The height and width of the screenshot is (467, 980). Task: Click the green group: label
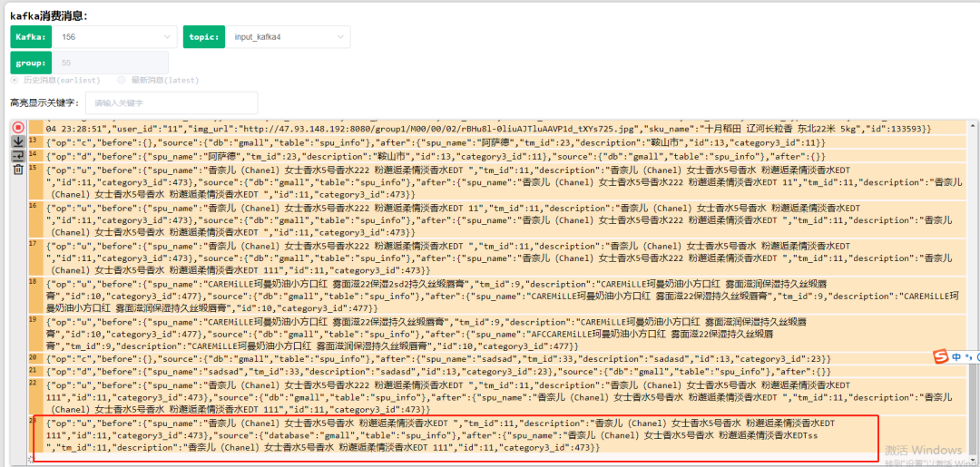[x=31, y=63]
